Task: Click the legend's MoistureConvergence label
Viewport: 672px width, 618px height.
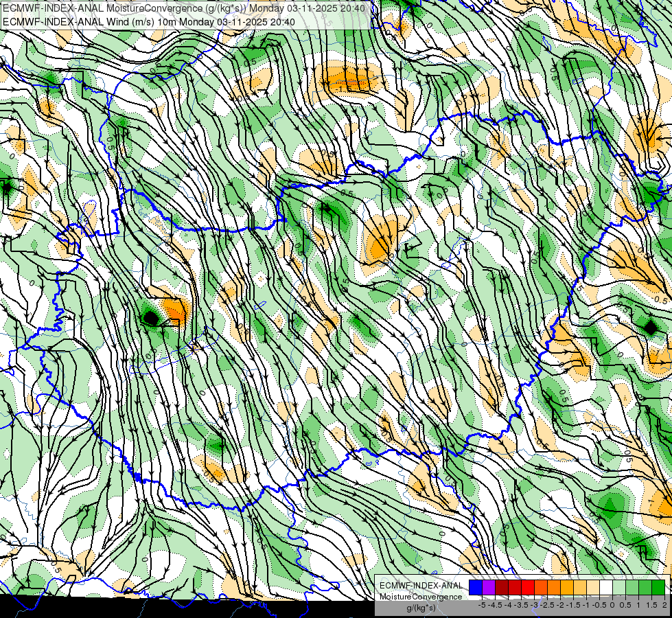Action: click(421, 597)
